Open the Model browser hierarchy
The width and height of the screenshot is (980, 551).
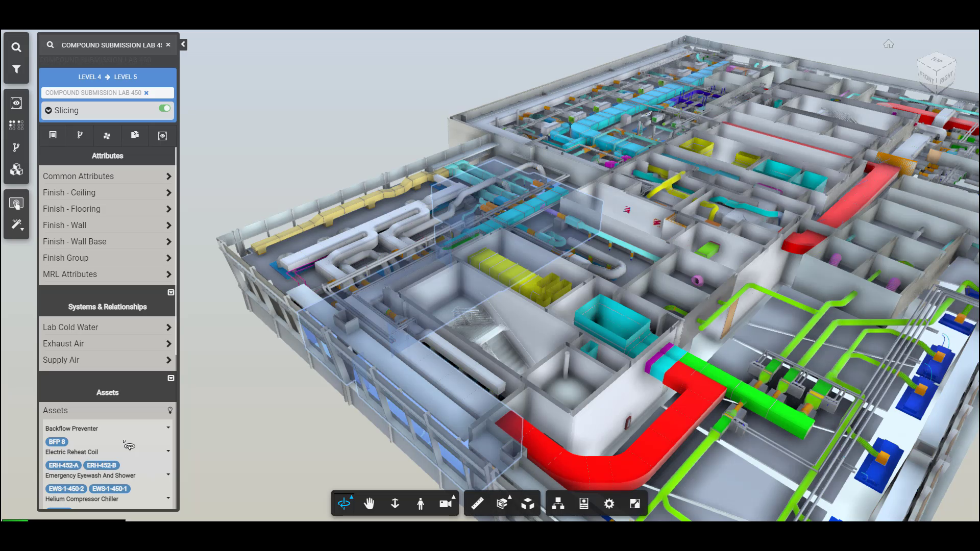pyautogui.click(x=558, y=504)
